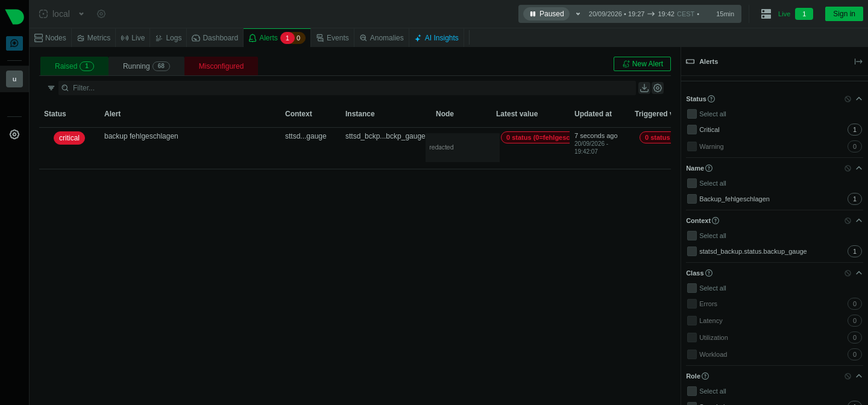Click the room icon beside 'local'
Viewport: 868px width, 405px height.
[x=43, y=14]
